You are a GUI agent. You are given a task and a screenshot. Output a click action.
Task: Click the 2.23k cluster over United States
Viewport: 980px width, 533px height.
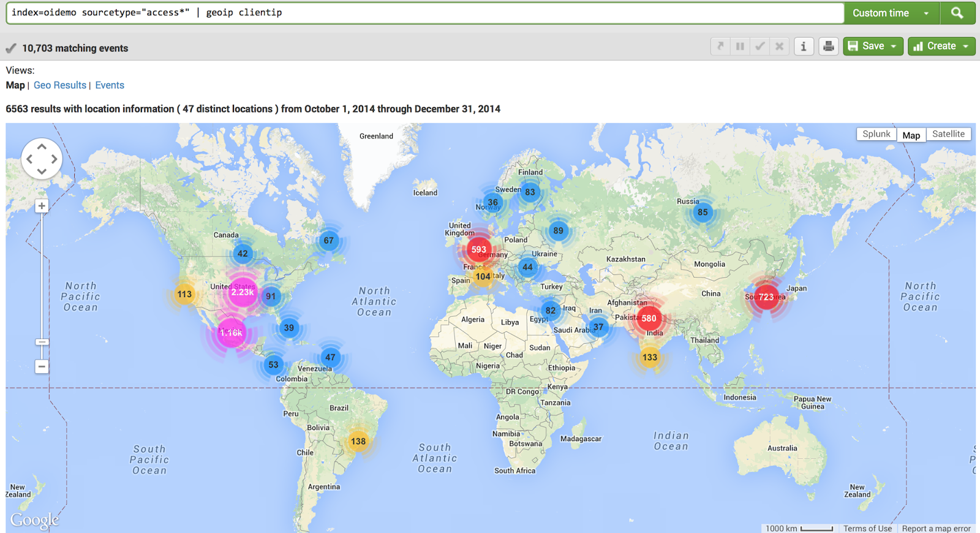coord(243,292)
